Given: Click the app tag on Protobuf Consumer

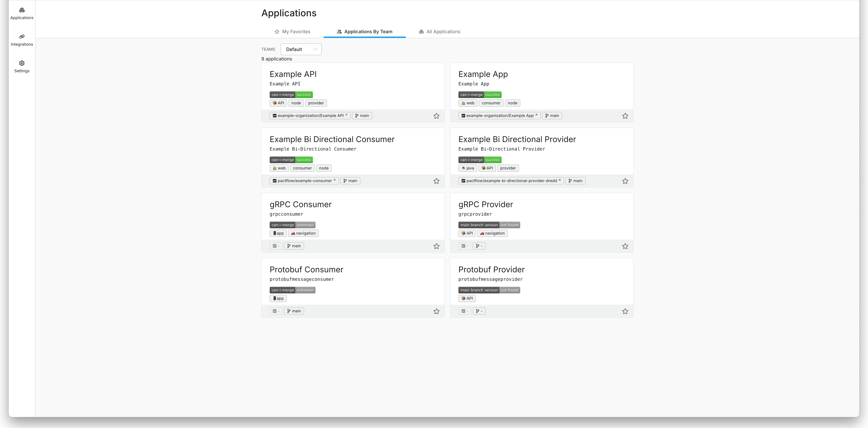Looking at the screenshot, I should 278,298.
